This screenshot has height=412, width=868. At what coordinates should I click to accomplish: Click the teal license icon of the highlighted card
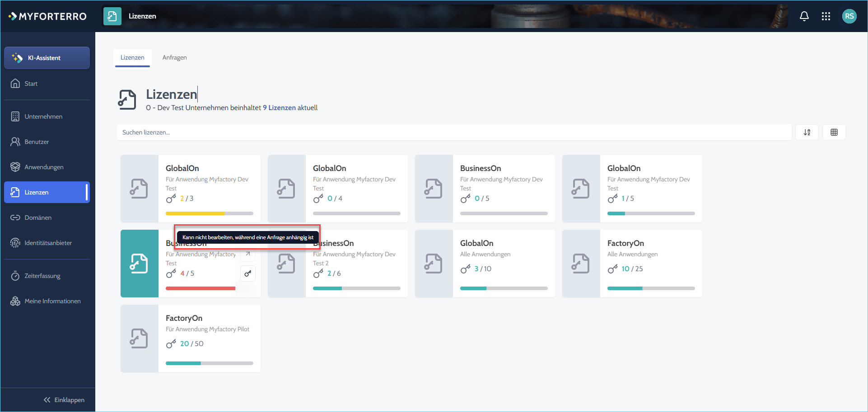pyautogui.click(x=140, y=264)
